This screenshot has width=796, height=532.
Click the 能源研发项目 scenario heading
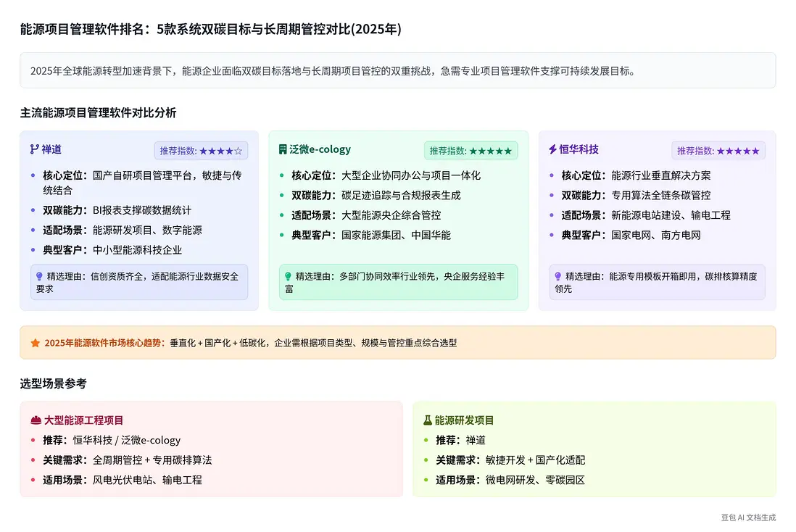coord(465,420)
